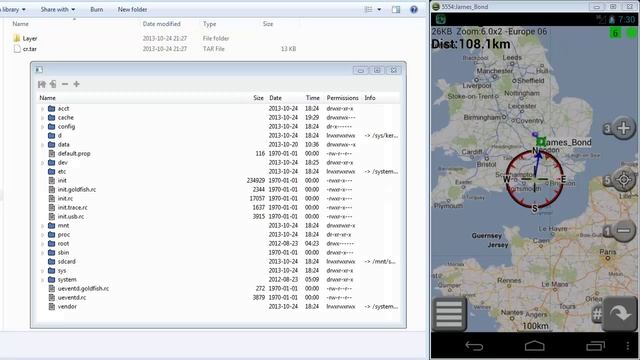Select the ueventd.rc file

(x=219, y=298)
